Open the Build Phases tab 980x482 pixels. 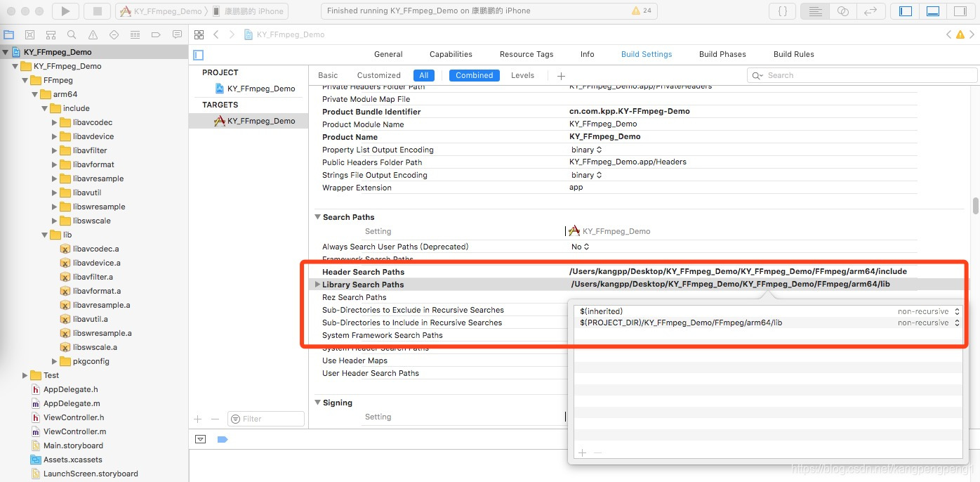pos(723,54)
